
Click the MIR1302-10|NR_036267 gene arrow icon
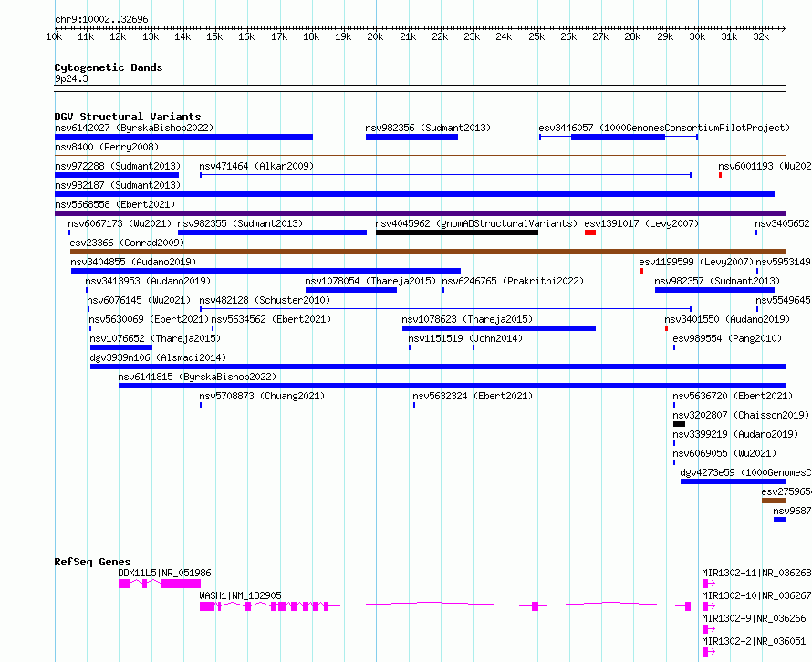click(x=708, y=606)
